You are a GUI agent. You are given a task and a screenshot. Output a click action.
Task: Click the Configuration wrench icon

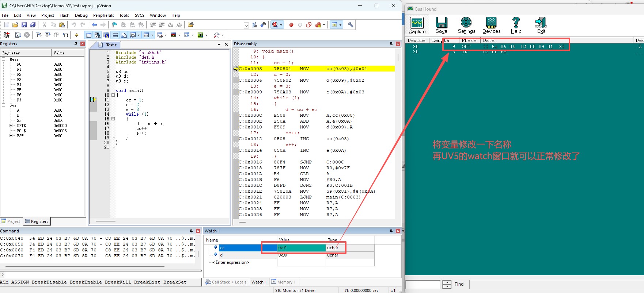pyautogui.click(x=351, y=25)
